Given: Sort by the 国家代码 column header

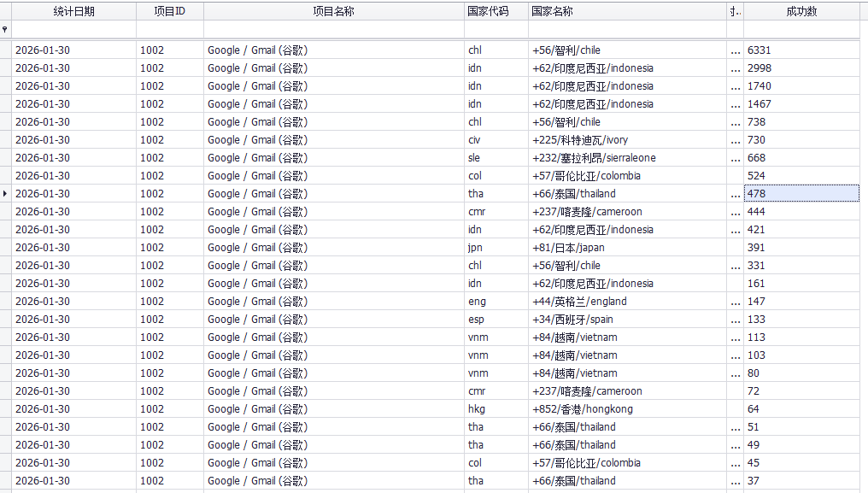Looking at the screenshot, I should click(496, 11).
